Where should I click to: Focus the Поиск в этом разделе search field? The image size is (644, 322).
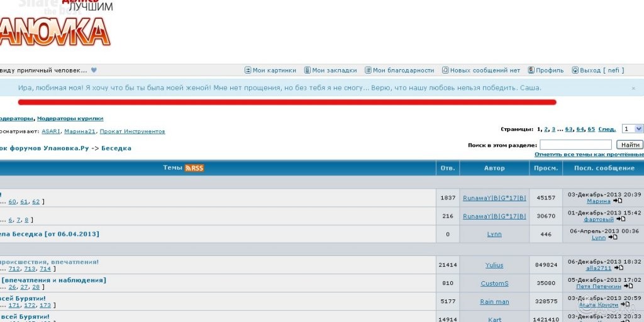pyautogui.click(x=575, y=145)
